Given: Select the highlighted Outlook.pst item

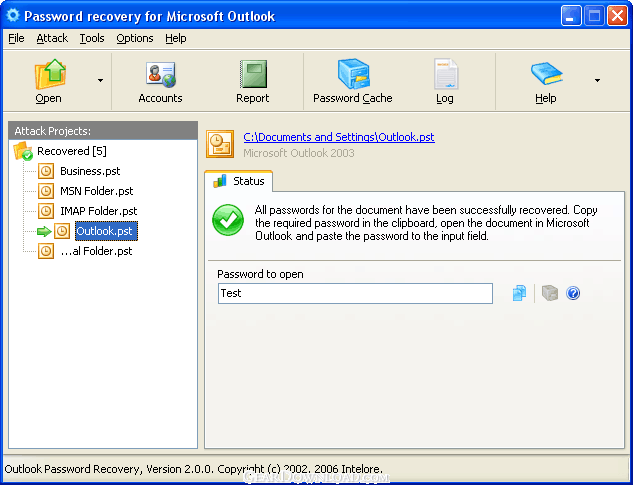Looking at the screenshot, I should pyautogui.click(x=107, y=231).
